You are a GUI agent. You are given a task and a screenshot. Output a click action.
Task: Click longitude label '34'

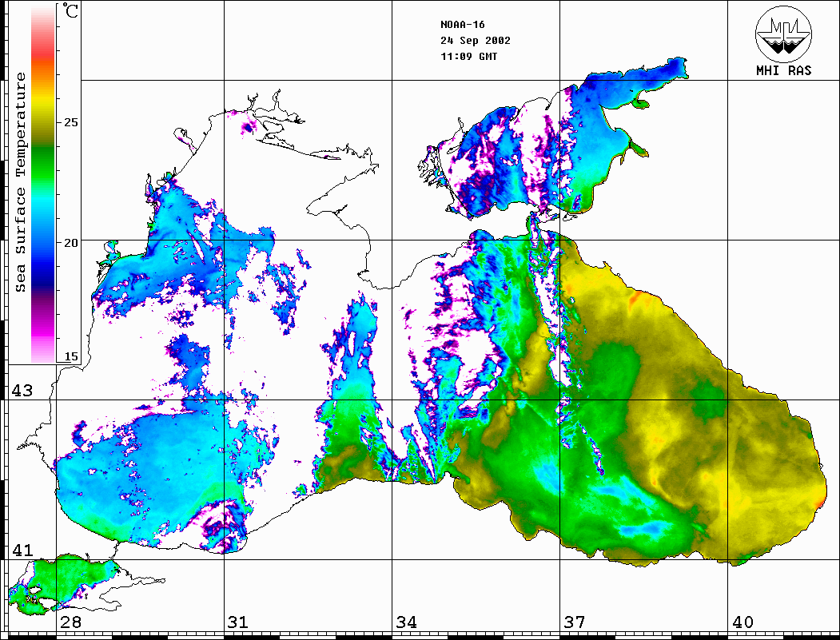pyautogui.click(x=406, y=622)
